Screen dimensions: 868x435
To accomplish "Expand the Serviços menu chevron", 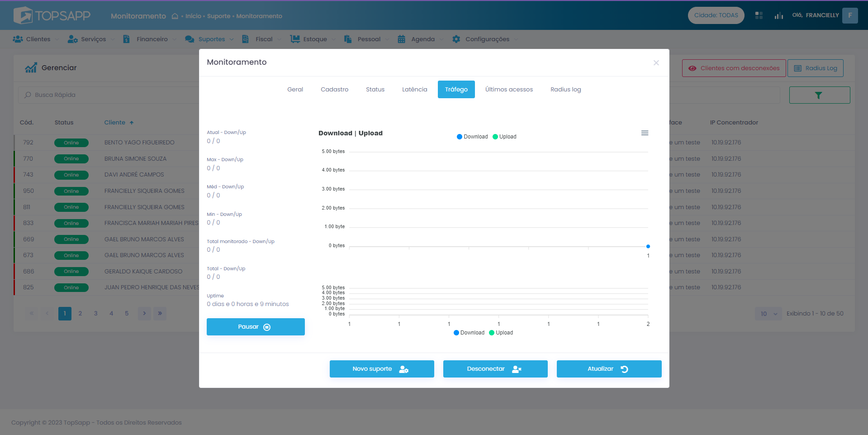I will (x=113, y=39).
